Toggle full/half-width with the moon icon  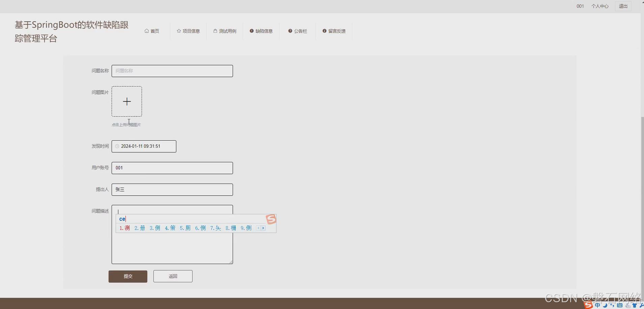click(605, 305)
